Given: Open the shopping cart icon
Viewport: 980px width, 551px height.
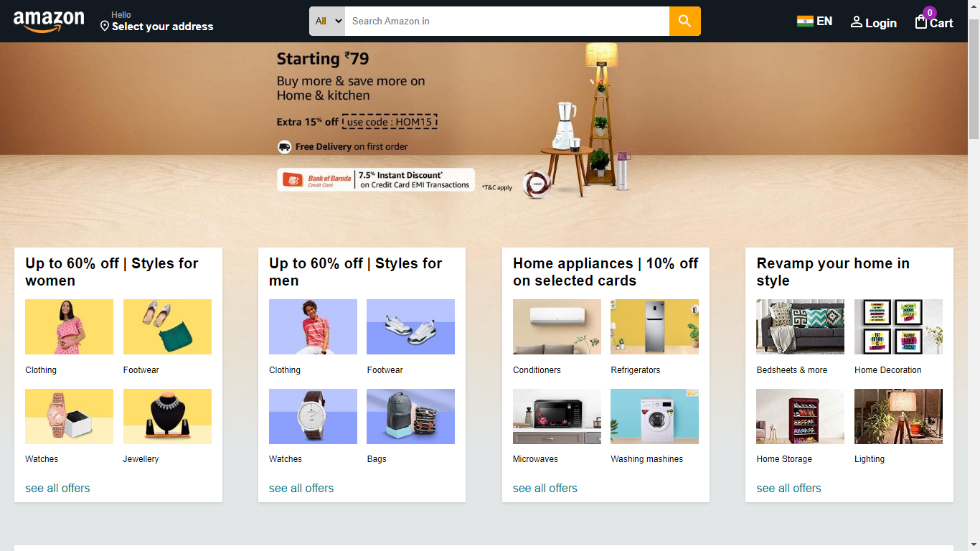Looking at the screenshot, I should (921, 22).
